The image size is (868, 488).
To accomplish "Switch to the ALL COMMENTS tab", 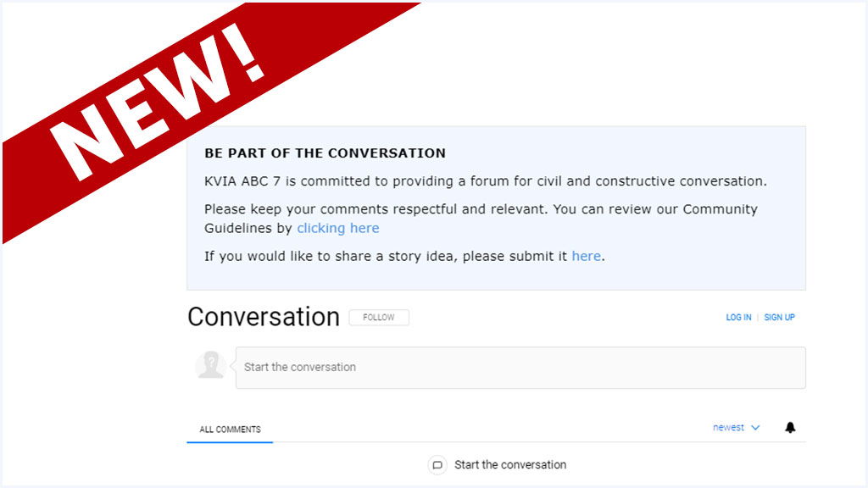I will [230, 430].
